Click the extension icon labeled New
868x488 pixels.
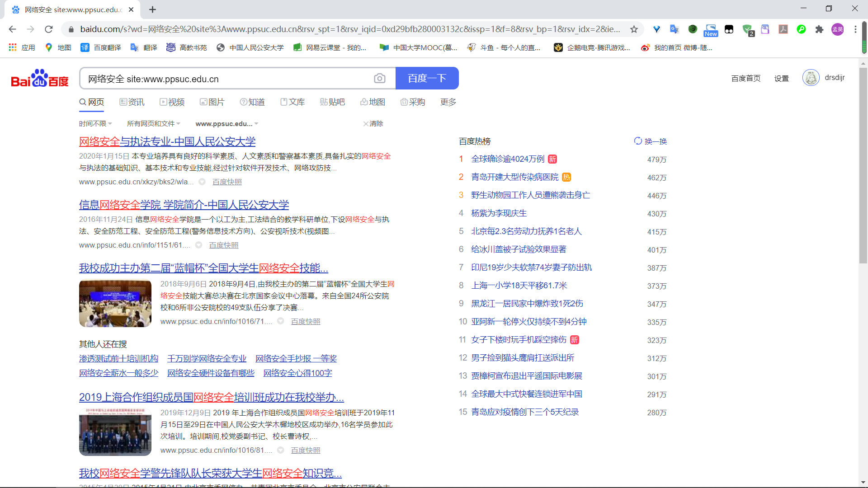tap(711, 30)
